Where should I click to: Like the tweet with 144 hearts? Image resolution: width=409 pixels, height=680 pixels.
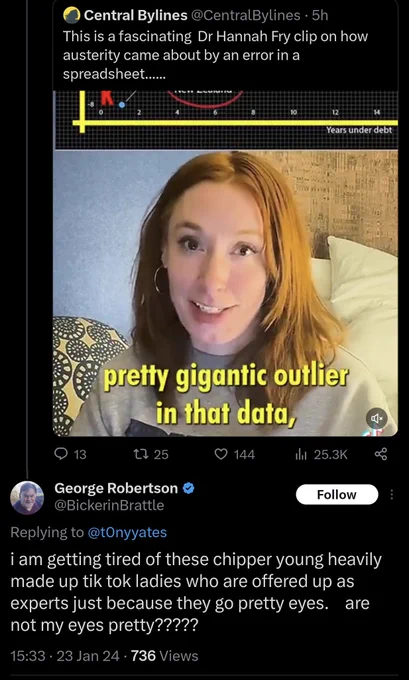(235, 454)
